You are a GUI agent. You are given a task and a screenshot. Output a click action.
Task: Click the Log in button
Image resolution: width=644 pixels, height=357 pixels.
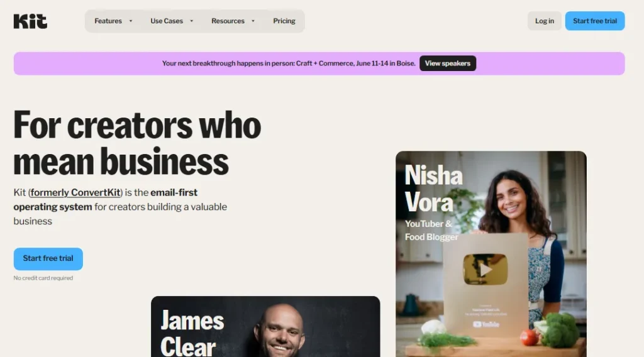(x=544, y=21)
